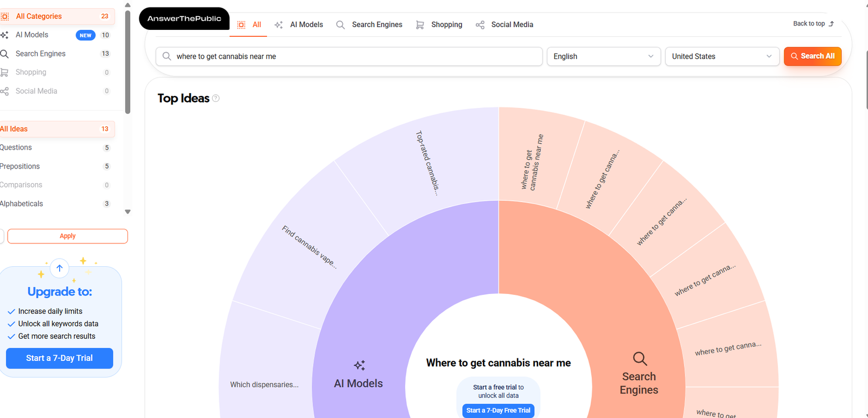Click the help icon beside Top Ideas
Viewport: 868px width, 418px height.
point(216,98)
